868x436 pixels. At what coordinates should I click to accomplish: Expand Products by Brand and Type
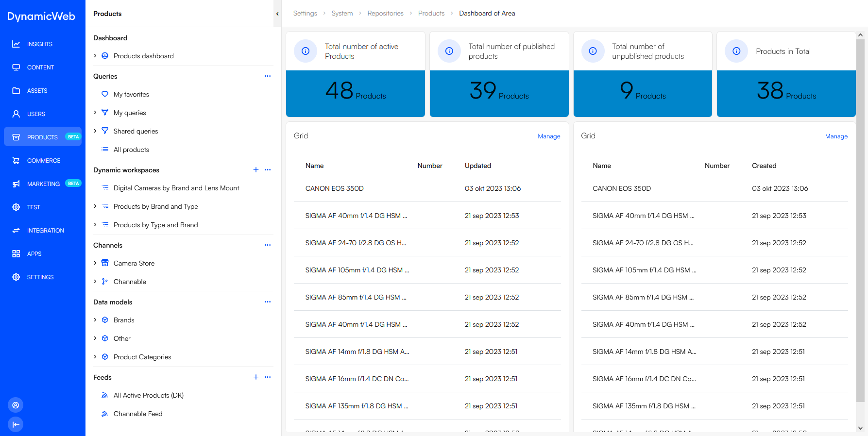(x=95, y=206)
